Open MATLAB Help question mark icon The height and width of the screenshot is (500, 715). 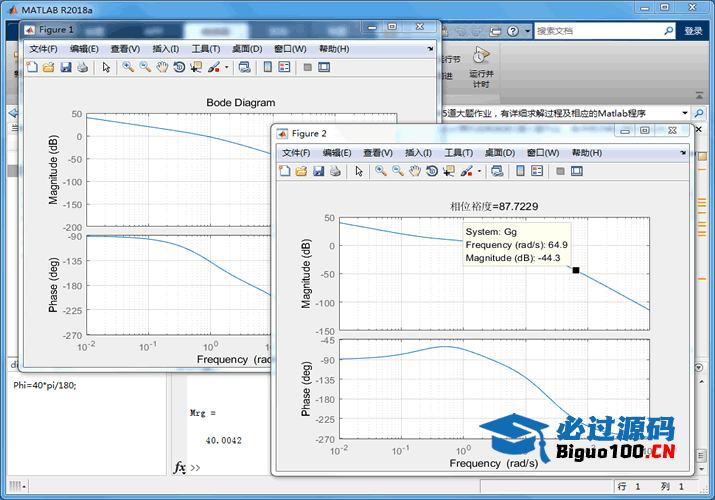(x=513, y=31)
